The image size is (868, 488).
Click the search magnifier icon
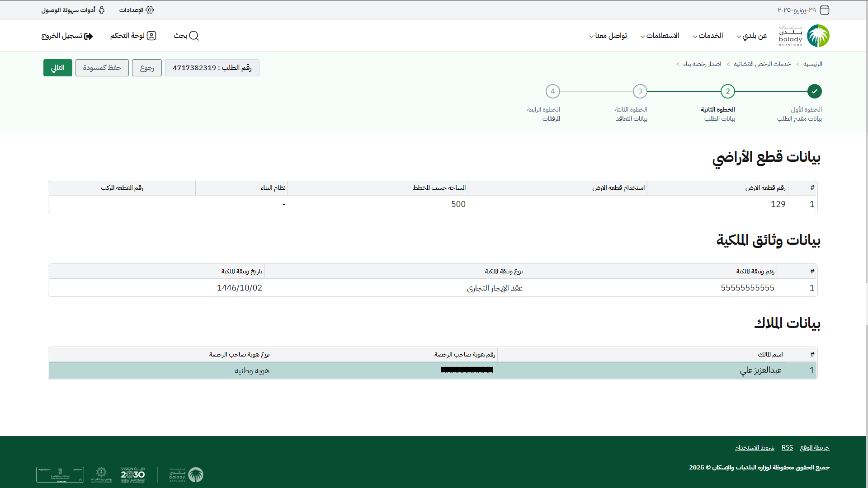coord(194,36)
